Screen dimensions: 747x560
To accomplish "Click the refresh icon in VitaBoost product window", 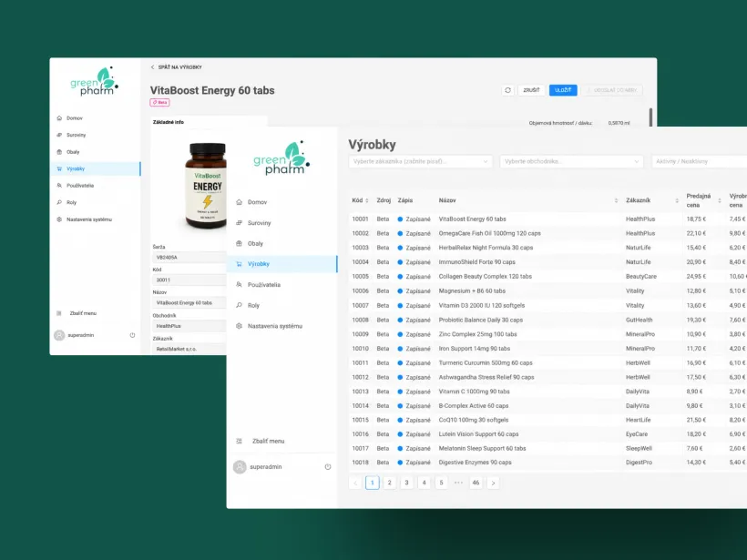I will pyautogui.click(x=507, y=90).
